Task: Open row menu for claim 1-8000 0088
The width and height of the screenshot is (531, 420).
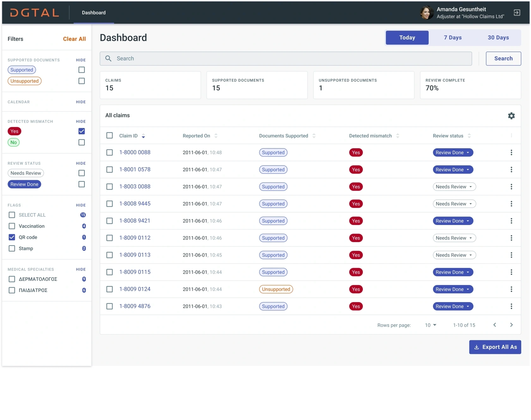Action: [x=511, y=153]
